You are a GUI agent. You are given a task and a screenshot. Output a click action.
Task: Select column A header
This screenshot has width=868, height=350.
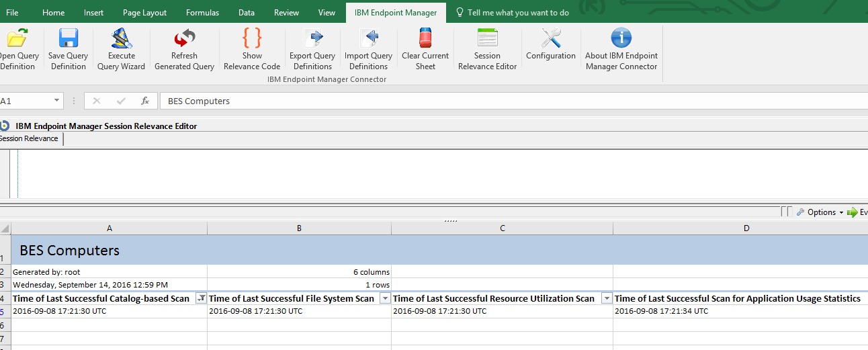[109, 228]
